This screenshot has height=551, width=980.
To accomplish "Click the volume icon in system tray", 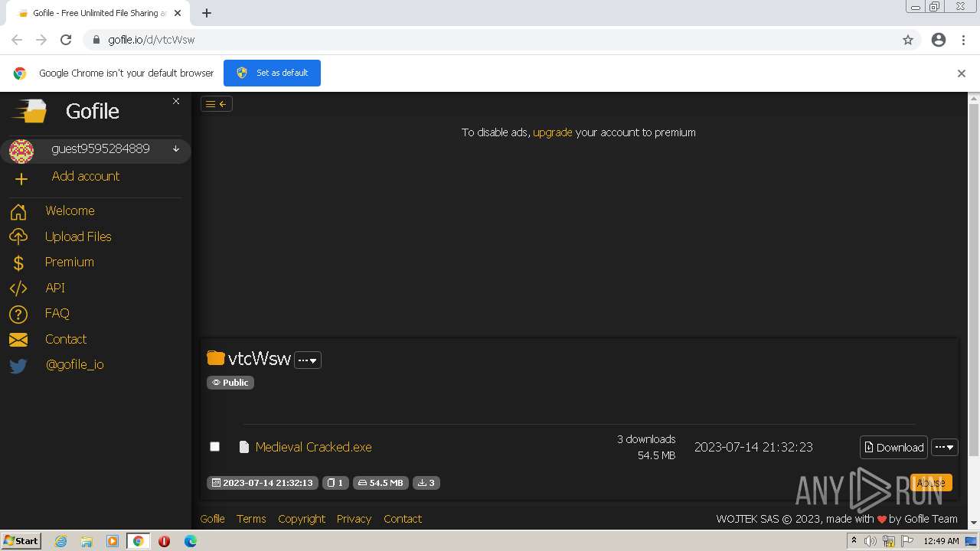I will click(871, 541).
